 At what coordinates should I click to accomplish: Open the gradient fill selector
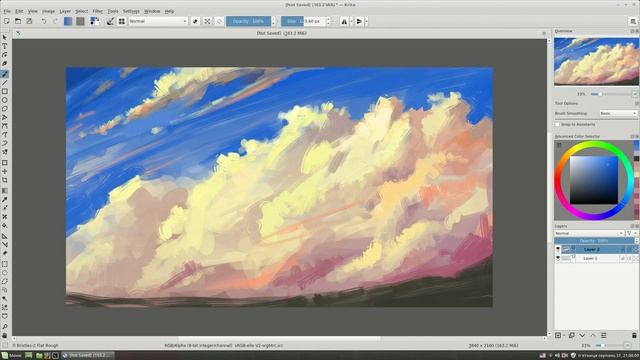coord(68,21)
